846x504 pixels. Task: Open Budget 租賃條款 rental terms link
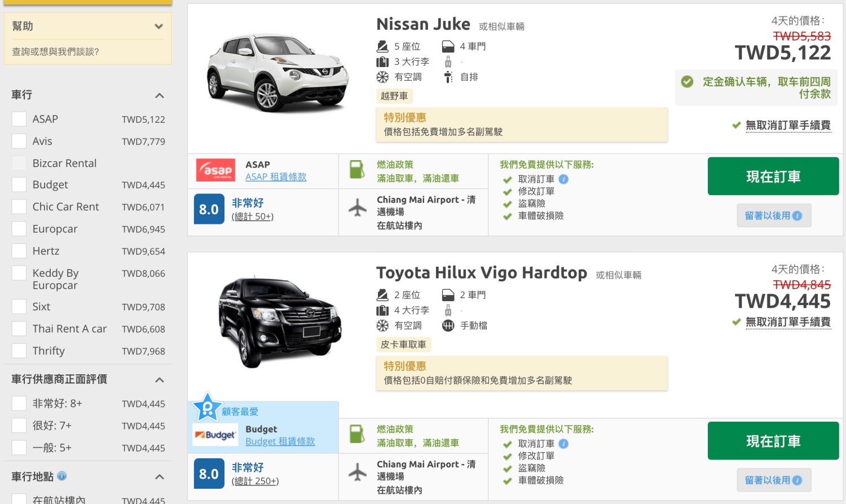(280, 441)
